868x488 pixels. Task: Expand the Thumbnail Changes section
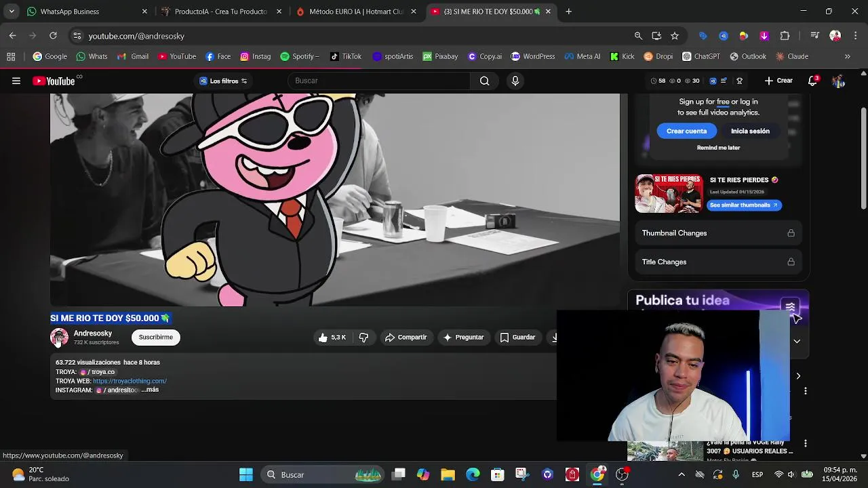coord(718,233)
